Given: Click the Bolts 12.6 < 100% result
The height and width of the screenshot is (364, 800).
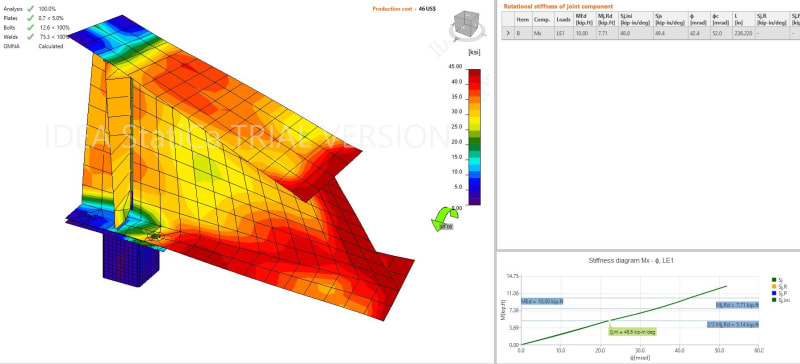Looking at the screenshot, I should pyautogui.click(x=54, y=28).
